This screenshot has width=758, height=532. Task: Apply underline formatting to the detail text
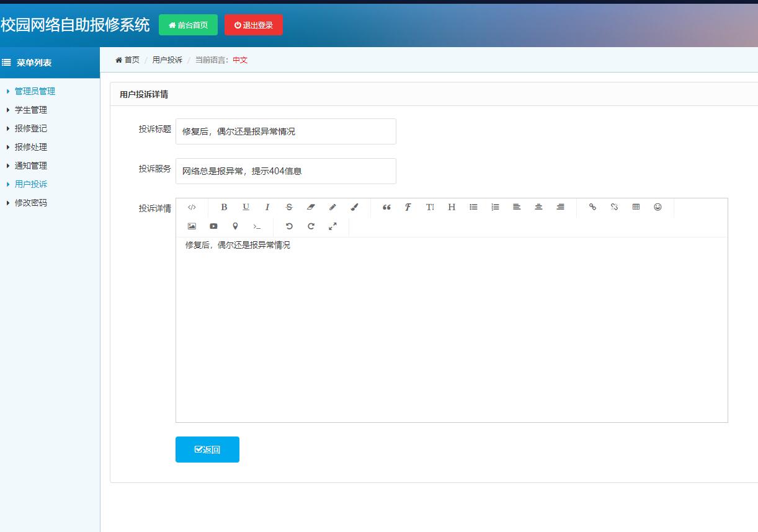coord(246,207)
